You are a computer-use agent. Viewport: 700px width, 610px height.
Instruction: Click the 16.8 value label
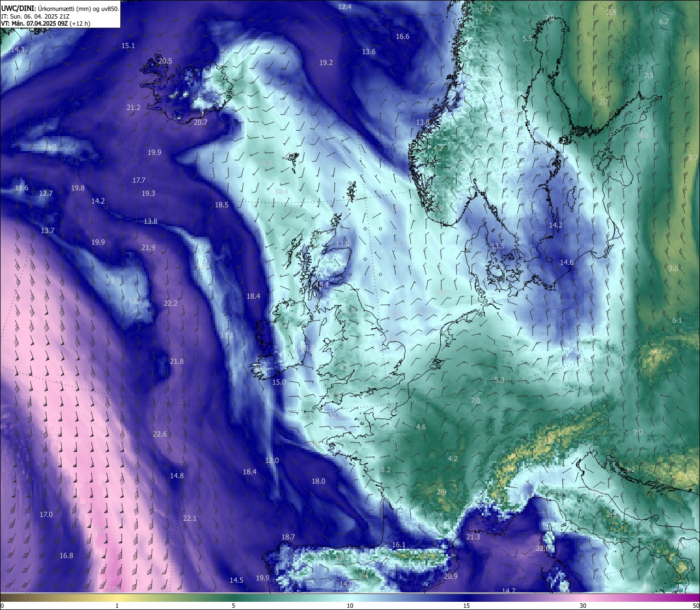coord(66,556)
